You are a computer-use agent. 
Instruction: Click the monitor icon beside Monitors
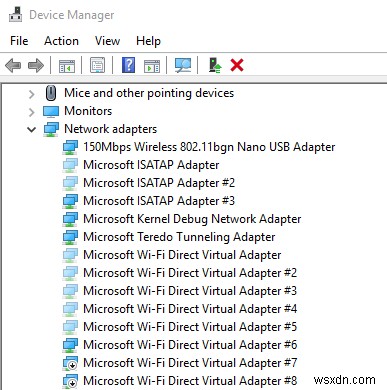[x=51, y=111]
